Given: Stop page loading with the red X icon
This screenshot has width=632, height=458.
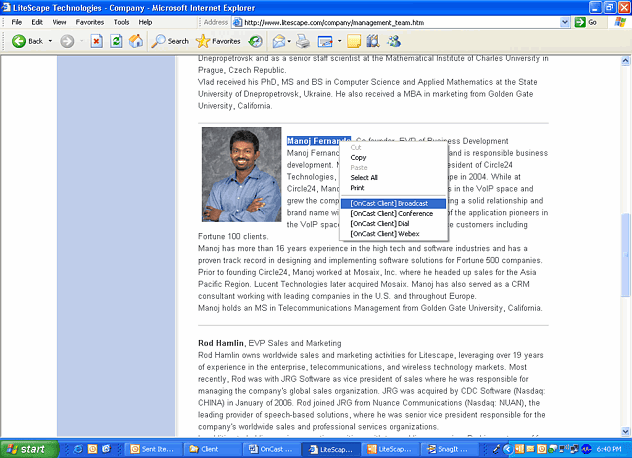Looking at the screenshot, I should [x=96, y=41].
